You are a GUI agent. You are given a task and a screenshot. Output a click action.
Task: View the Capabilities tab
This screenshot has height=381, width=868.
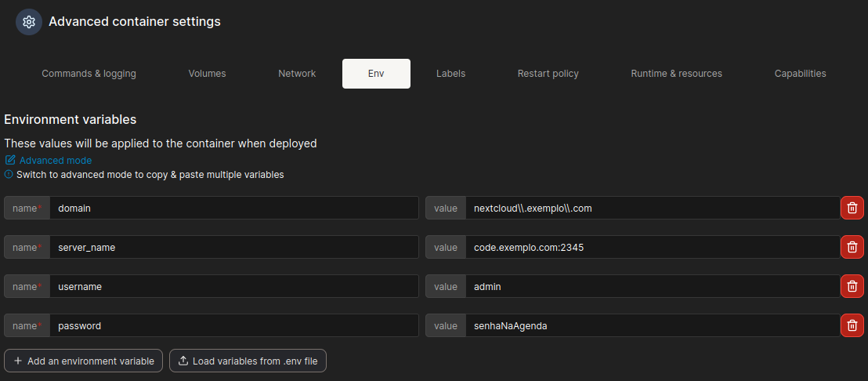click(800, 74)
